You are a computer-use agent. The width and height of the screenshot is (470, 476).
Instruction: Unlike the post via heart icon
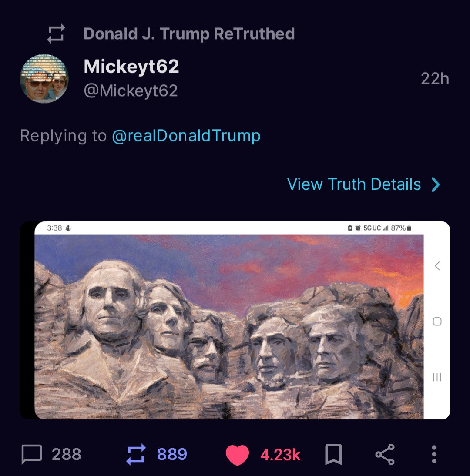237,455
